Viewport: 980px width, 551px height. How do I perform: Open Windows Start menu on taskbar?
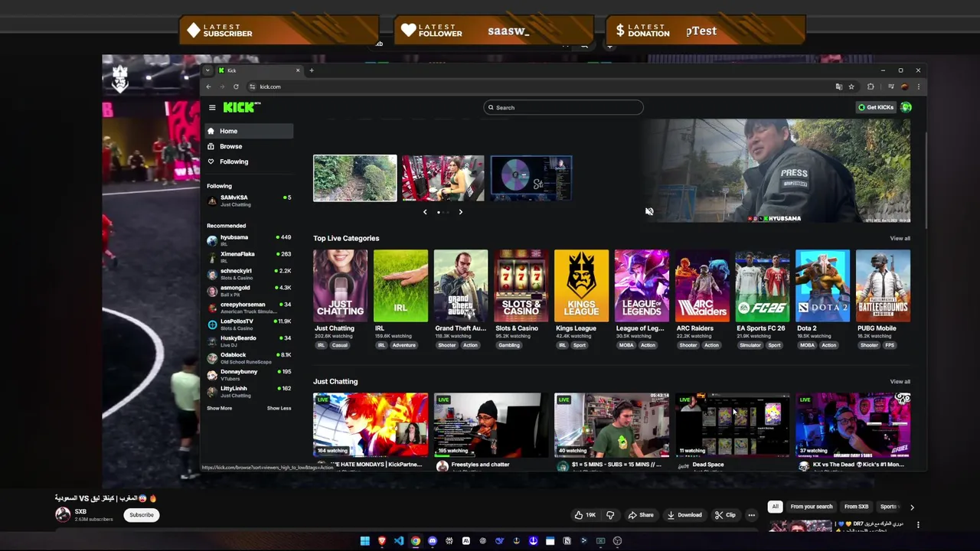tap(365, 541)
